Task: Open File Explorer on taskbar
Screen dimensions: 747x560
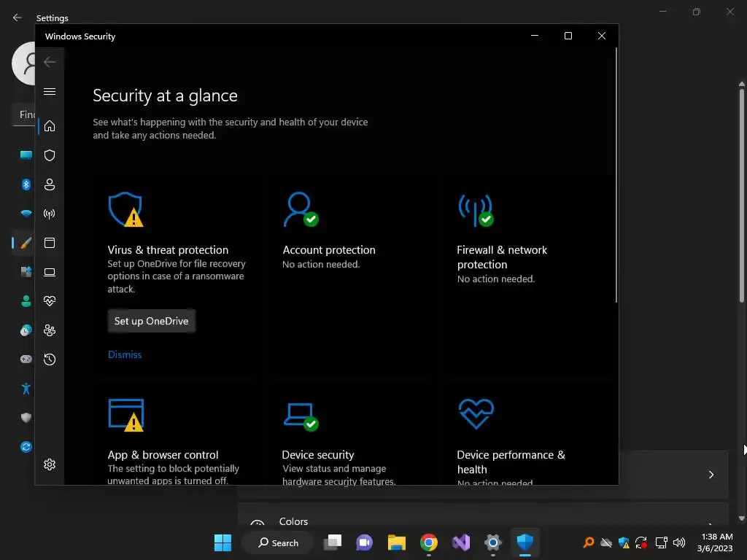Action: coord(396,542)
